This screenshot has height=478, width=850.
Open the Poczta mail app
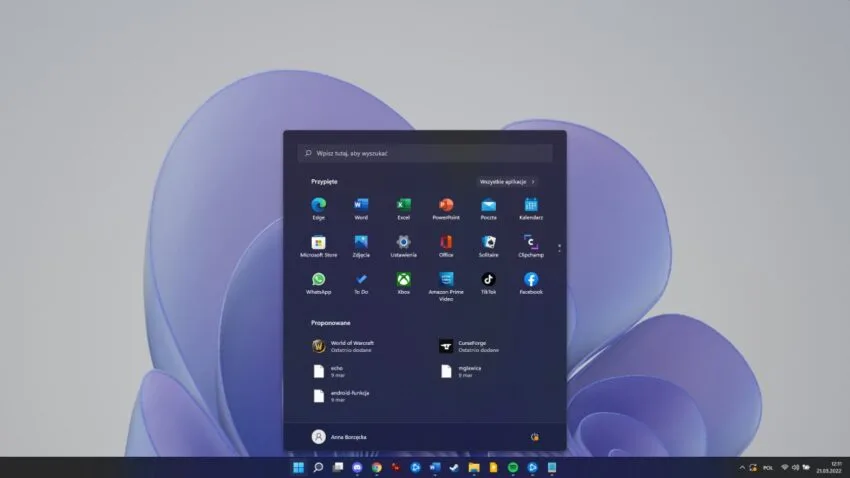[488, 209]
